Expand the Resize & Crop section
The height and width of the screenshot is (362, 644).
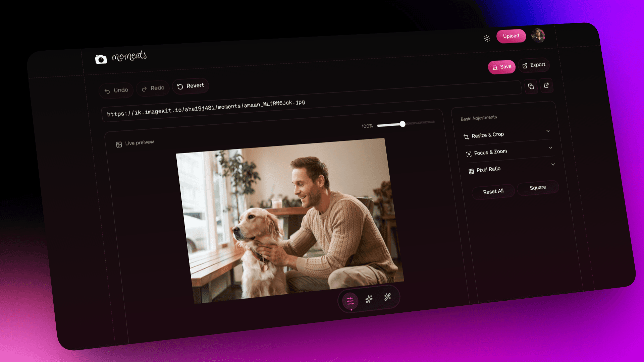(x=548, y=131)
